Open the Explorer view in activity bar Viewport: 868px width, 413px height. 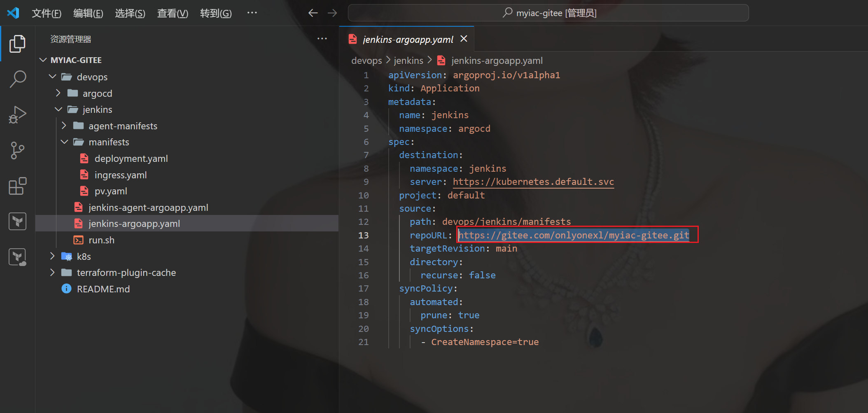coord(17,44)
